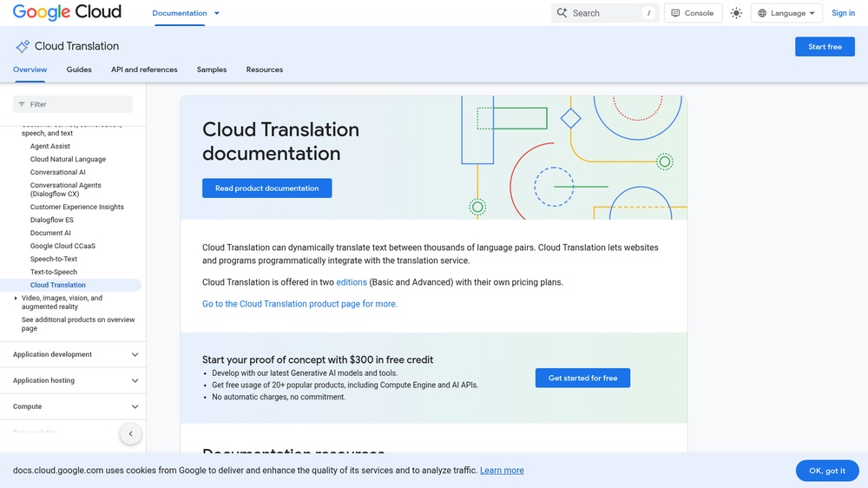Click the Console icon button
Screen dimensions: 868x488
coord(693,13)
